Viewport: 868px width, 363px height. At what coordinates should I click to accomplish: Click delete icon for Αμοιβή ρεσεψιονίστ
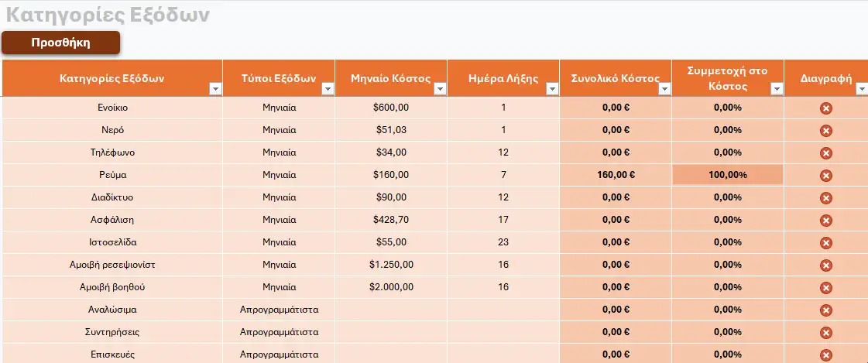[826, 265]
